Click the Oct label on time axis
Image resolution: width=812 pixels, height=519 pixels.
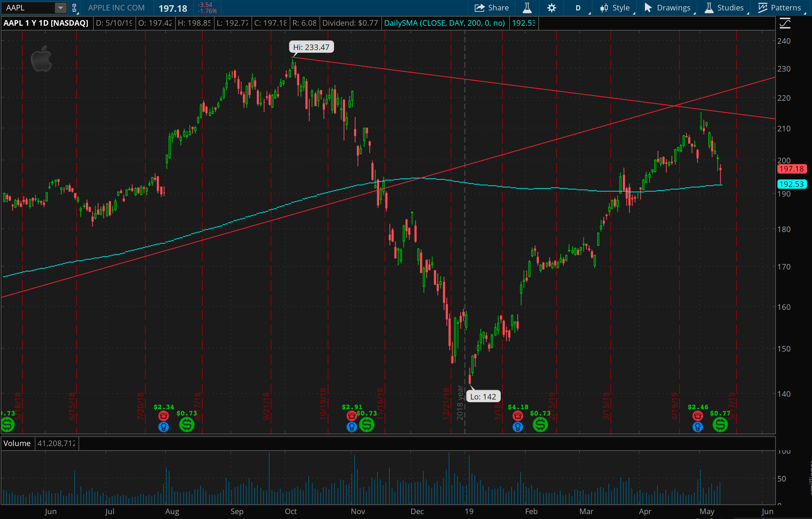(291, 512)
